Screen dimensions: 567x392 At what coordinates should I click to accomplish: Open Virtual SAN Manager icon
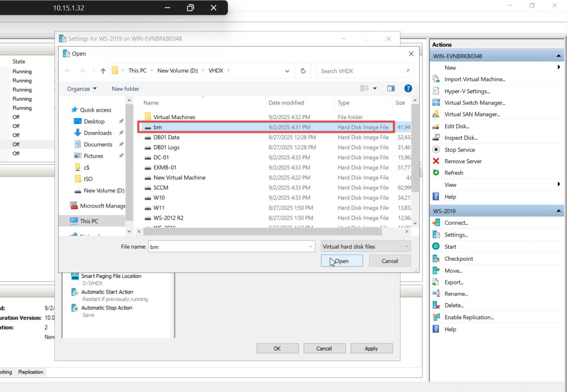coord(436,114)
